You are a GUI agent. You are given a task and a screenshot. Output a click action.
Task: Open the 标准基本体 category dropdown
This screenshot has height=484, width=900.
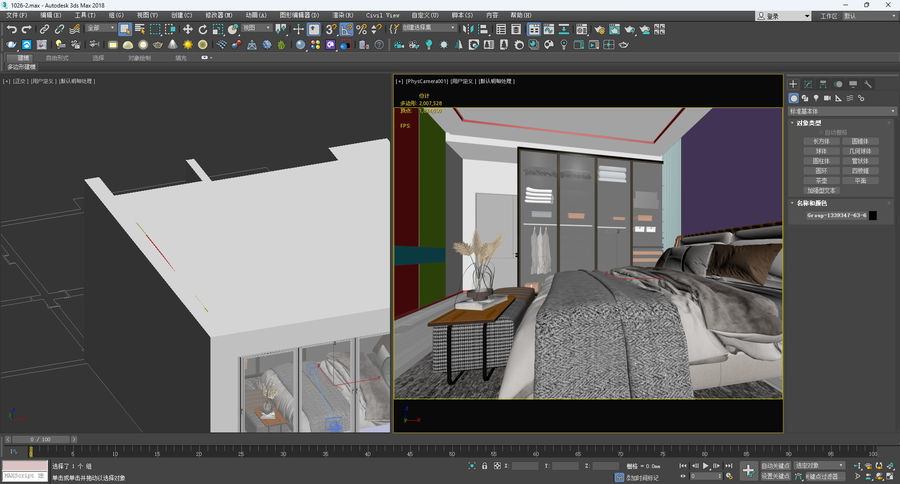click(x=842, y=111)
